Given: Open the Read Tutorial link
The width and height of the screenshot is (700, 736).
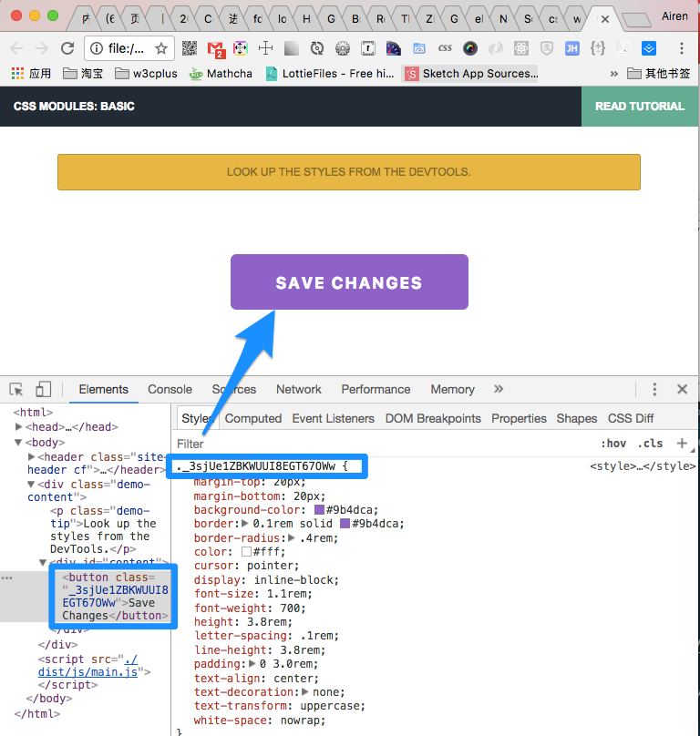Looking at the screenshot, I should pyautogui.click(x=640, y=106).
